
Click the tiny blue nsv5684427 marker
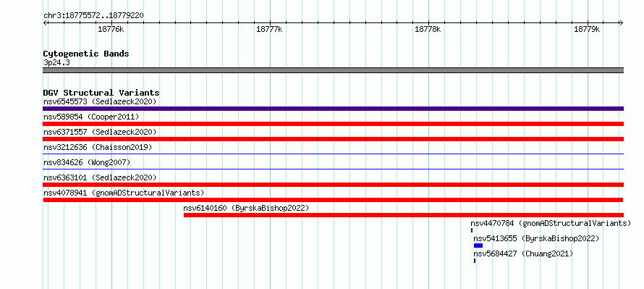(x=475, y=261)
